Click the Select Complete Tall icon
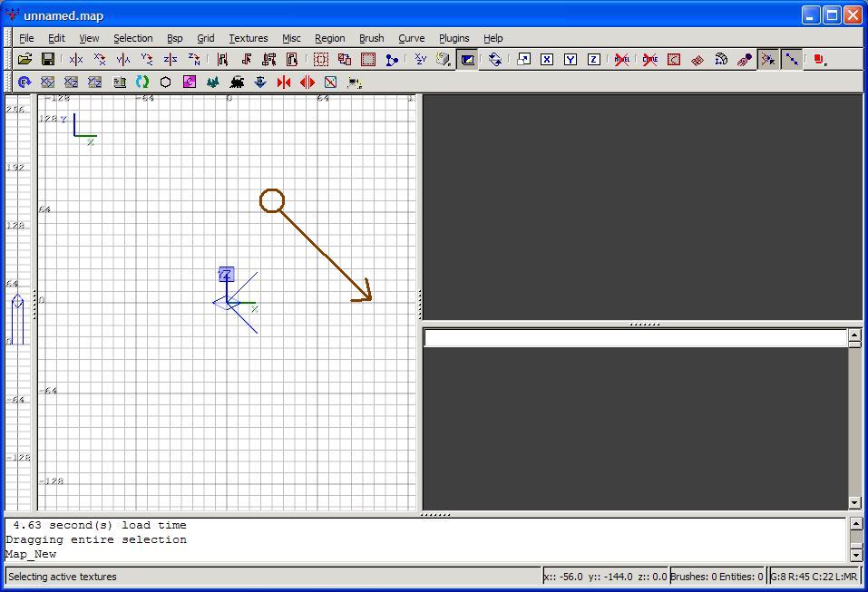868x592 pixels. pyautogui.click(x=222, y=59)
